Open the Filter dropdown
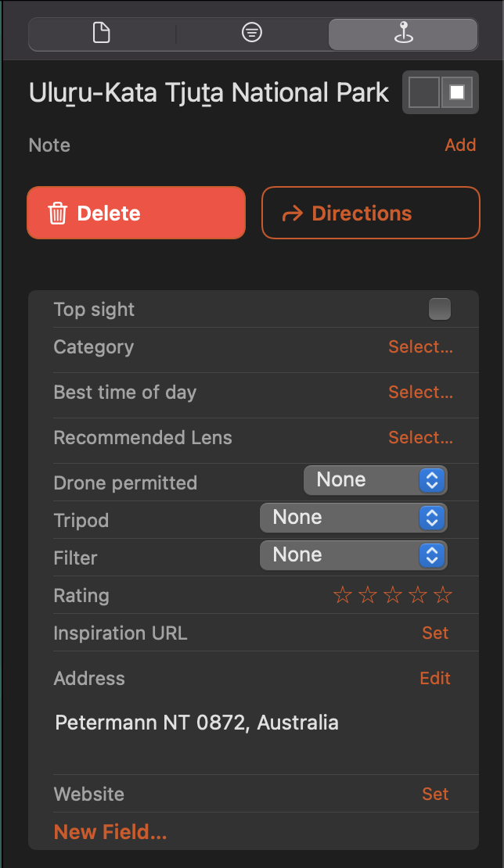Image resolution: width=504 pixels, height=868 pixels. (354, 556)
